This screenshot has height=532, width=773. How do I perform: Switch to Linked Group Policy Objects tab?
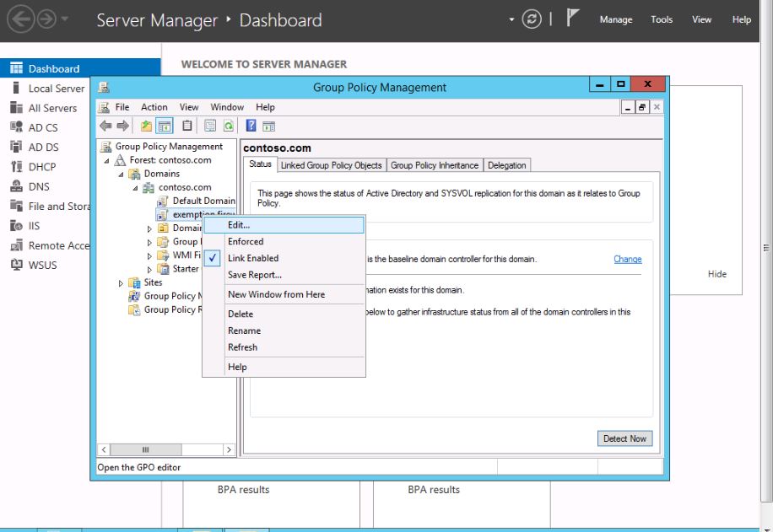(331, 165)
